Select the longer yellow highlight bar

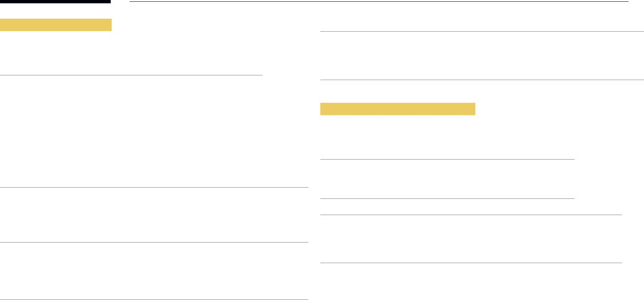pos(398,132)
